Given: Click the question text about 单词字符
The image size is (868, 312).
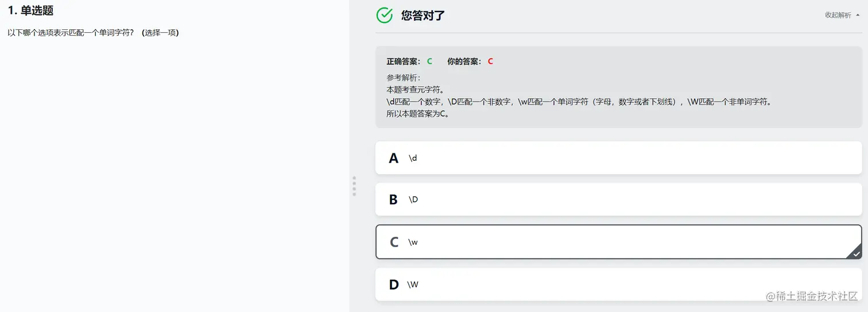Looking at the screenshot, I should tap(71, 33).
